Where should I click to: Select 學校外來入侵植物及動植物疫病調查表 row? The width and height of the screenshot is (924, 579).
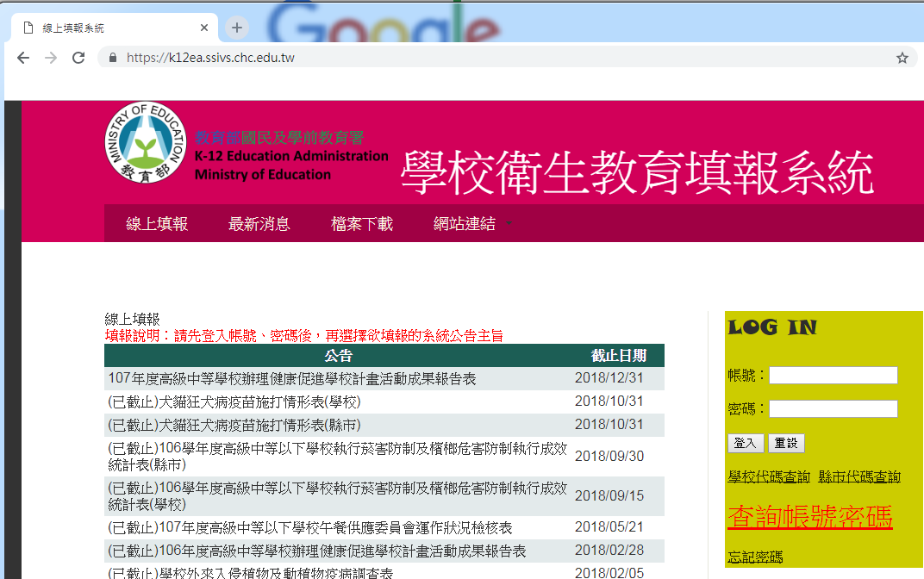384,572
